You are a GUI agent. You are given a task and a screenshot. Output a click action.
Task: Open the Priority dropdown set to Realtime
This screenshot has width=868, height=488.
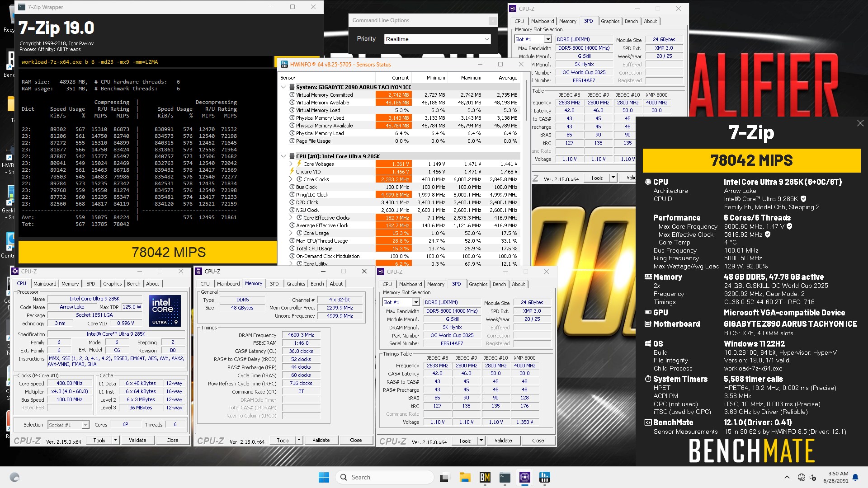tap(437, 39)
